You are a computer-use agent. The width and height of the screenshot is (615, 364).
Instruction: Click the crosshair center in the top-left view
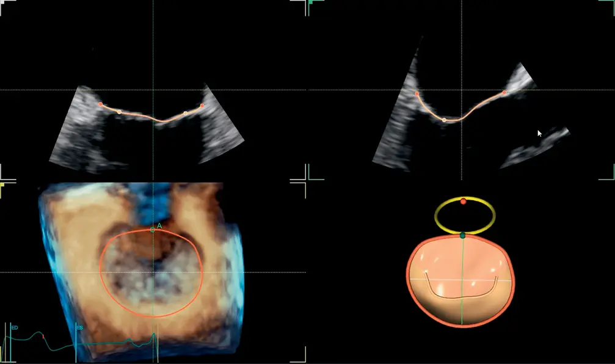(x=153, y=90)
